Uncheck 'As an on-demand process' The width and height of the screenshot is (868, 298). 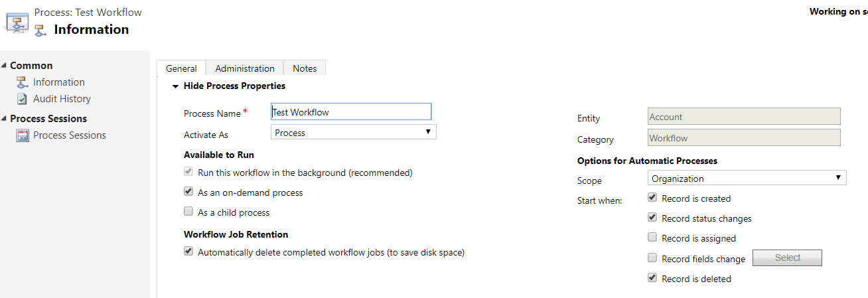coord(188,192)
